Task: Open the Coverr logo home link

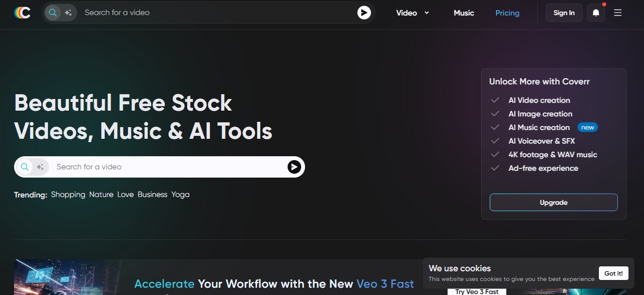Action: point(22,13)
